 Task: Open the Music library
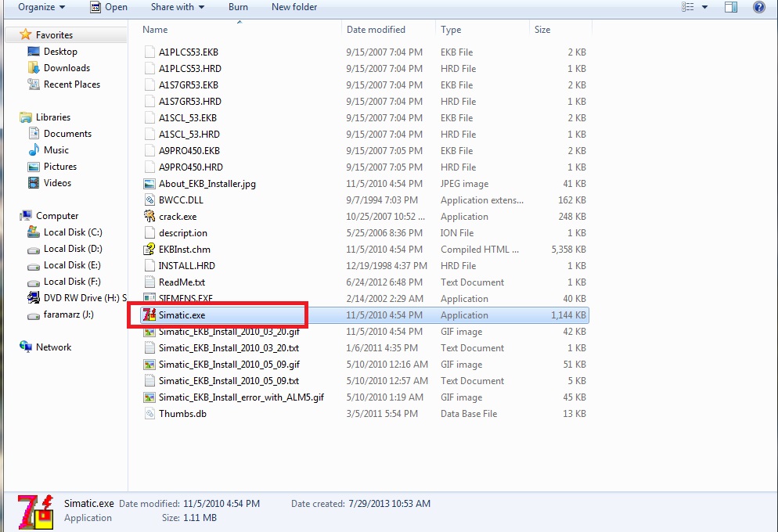pos(56,149)
